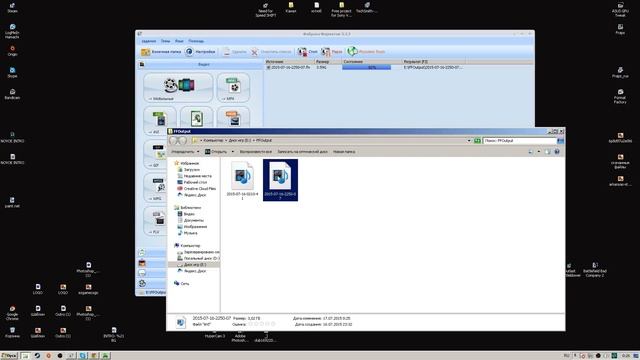The height and width of the screenshot is (360, 640).
Task: Open Creative Cloud Files in navigation pane
Action: pyautogui.click(x=196, y=189)
